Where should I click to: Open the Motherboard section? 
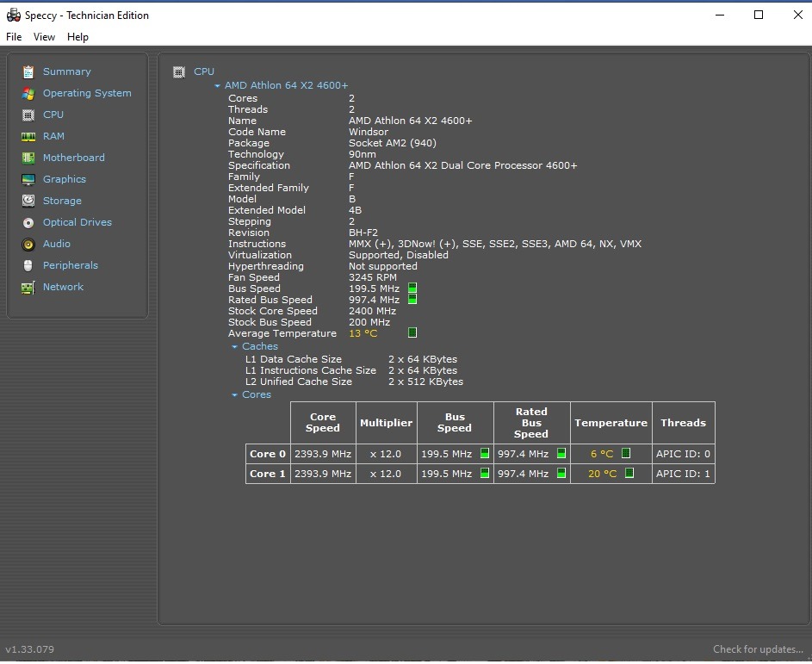[x=73, y=158]
